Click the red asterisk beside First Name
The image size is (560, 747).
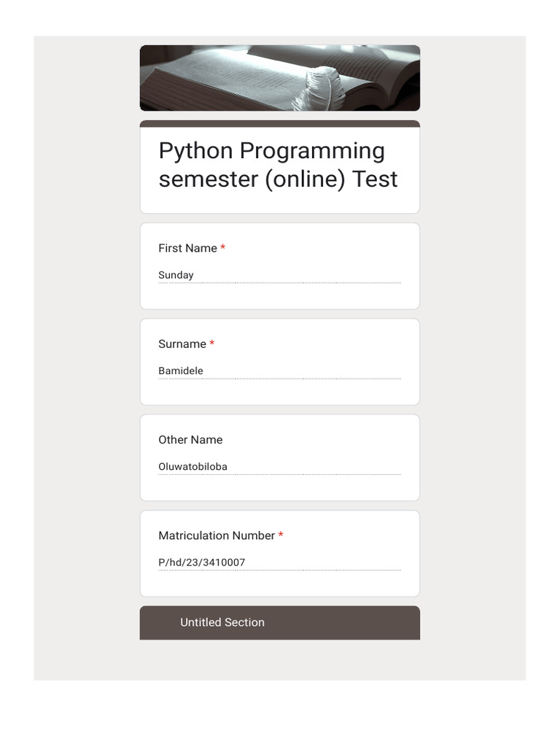click(222, 248)
